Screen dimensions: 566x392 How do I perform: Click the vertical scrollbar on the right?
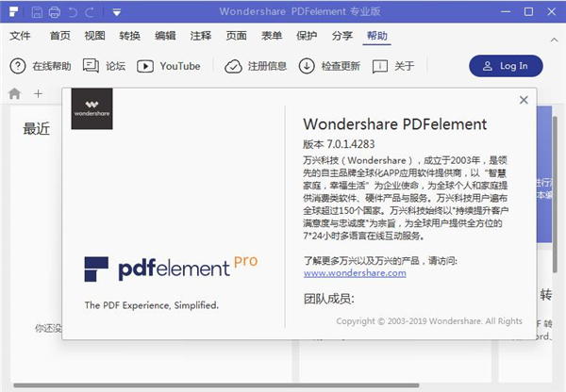pyautogui.click(x=555, y=195)
